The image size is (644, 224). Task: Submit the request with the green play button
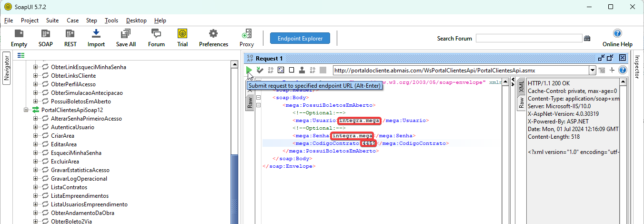coord(249,70)
